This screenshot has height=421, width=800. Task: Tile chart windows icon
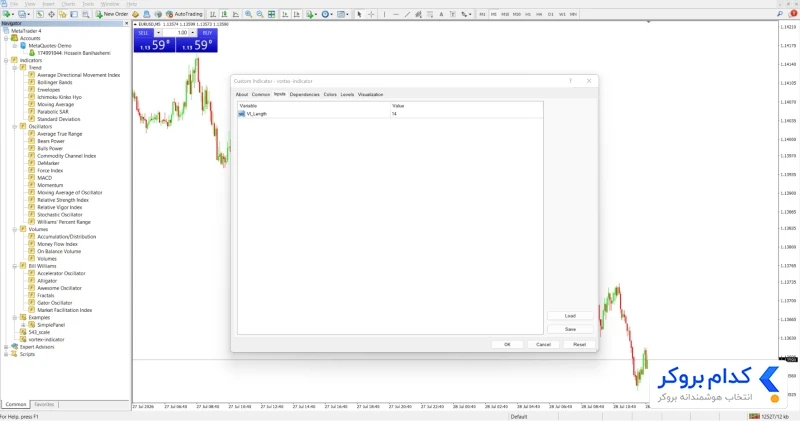coord(271,14)
